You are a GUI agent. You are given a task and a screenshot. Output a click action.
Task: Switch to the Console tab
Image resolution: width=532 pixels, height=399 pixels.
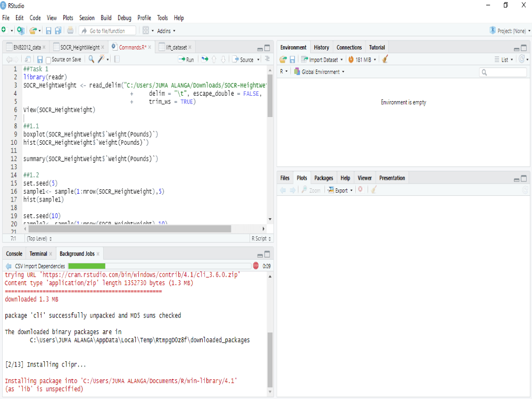14,253
